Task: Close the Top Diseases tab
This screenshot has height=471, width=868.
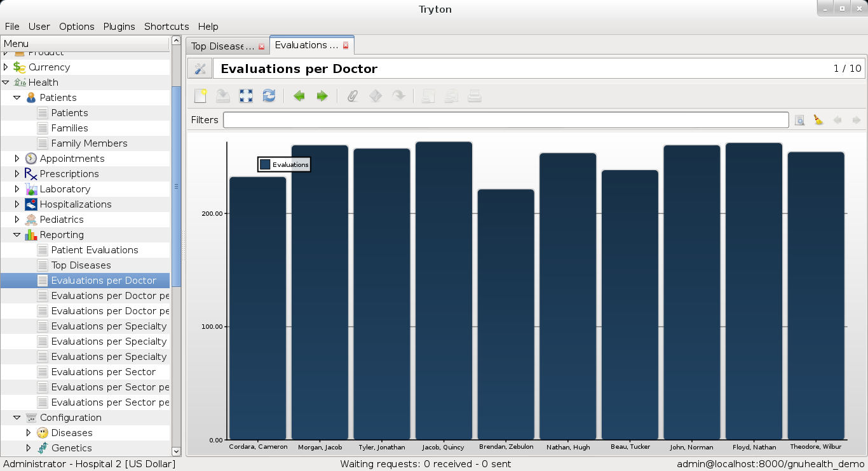Action: tap(261, 46)
